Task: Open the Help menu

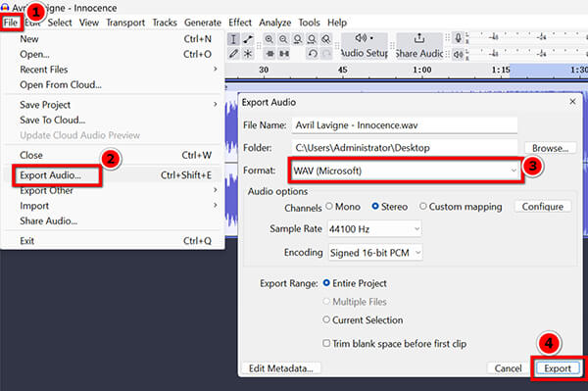Action: pos(337,23)
